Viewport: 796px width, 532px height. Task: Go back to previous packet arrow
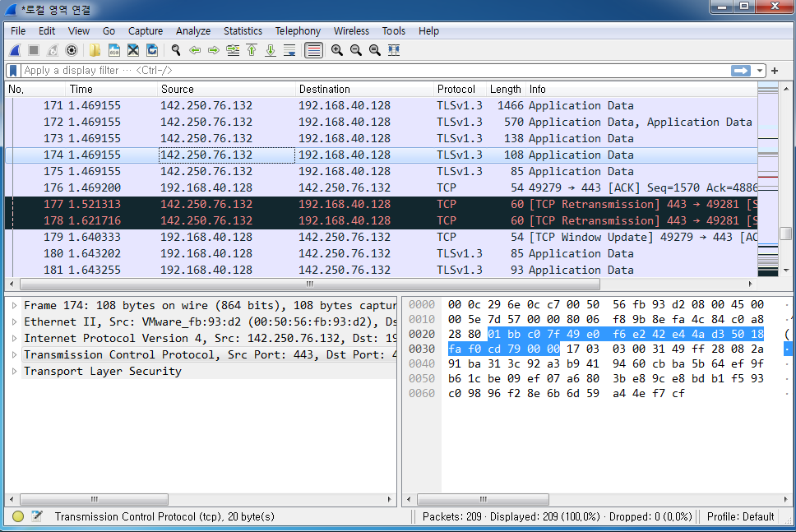point(195,50)
